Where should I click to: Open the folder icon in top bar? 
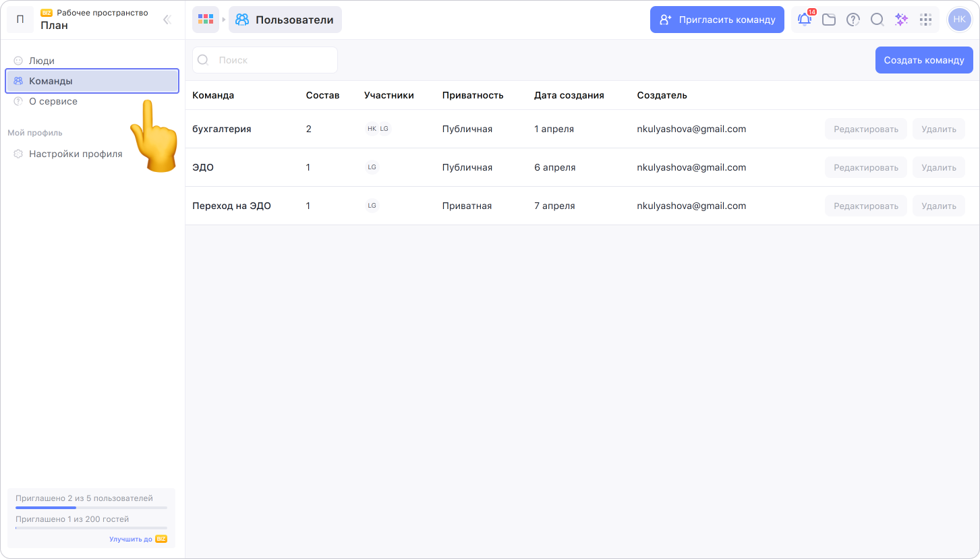click(829, 20)
